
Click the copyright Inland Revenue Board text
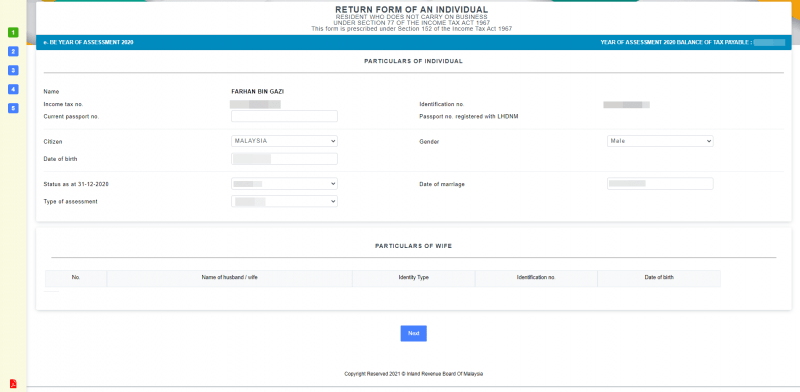click(x=413, y=374)
